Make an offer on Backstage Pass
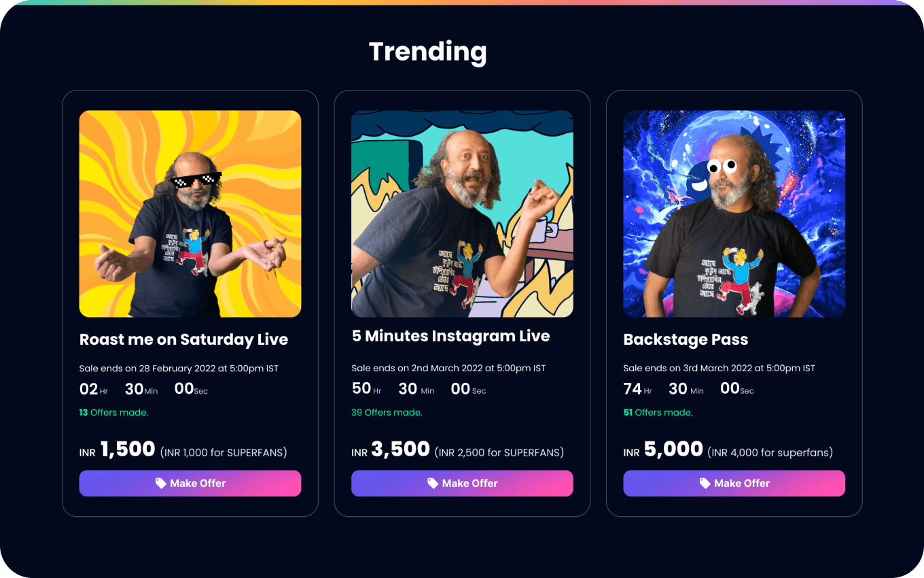 point(734,483)
